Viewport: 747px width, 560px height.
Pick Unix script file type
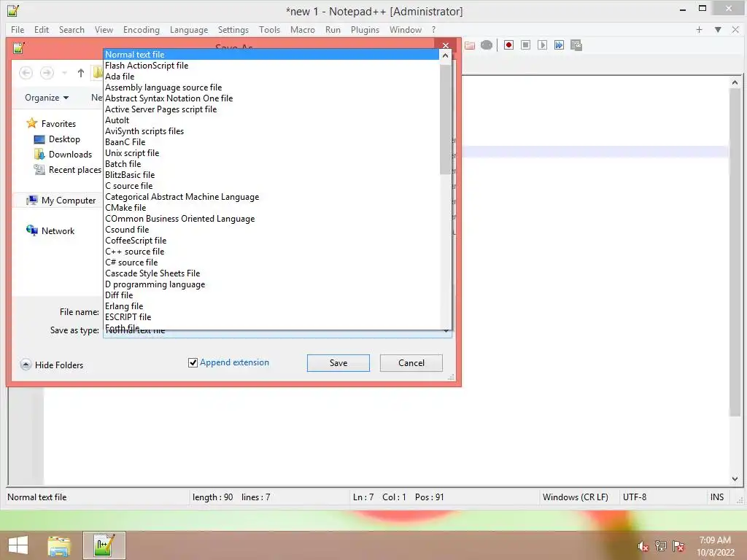tap(271, 153)
